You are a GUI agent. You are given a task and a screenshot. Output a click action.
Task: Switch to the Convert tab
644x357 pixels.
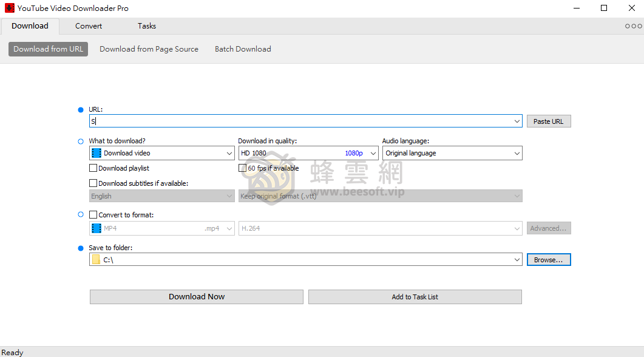coord(88,26)
